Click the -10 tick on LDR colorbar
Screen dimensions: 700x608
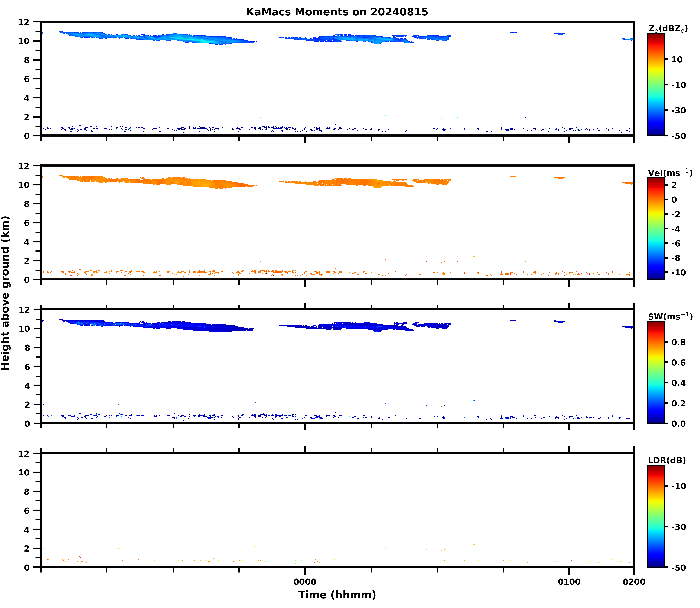[678, 486]
